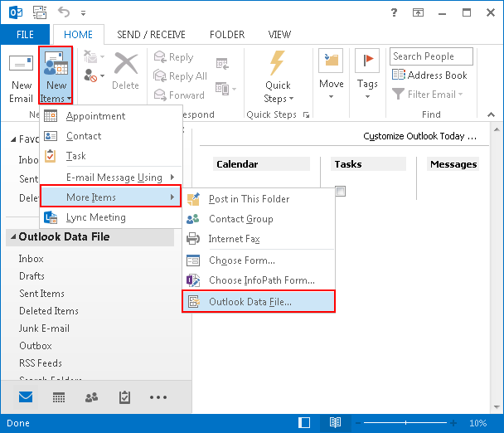The image size is (504, 433).
Task: Open E-mail Message Using submenu
Action: (111, 178)
